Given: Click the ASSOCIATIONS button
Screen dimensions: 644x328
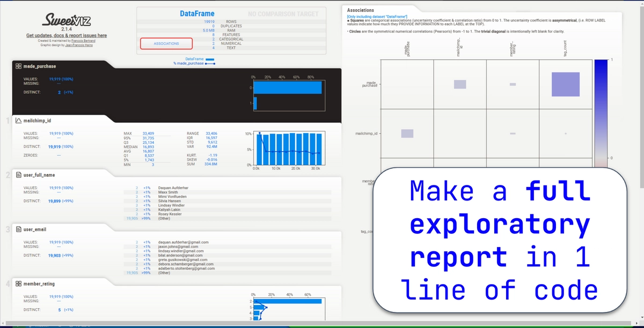Looking at the screenshot, I should (x=166, y=43).
